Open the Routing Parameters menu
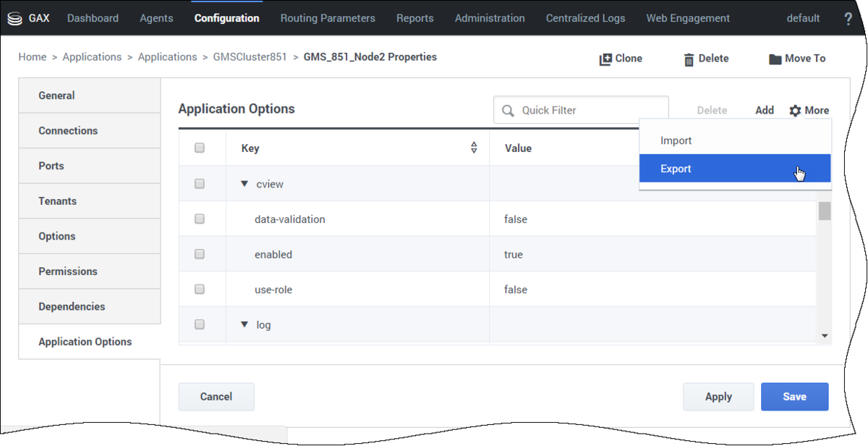 pyautogui.click(x=328, y=18)
